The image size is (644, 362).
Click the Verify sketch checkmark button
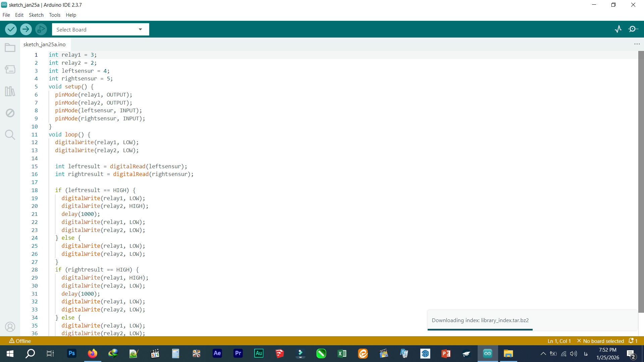(11, 29)
